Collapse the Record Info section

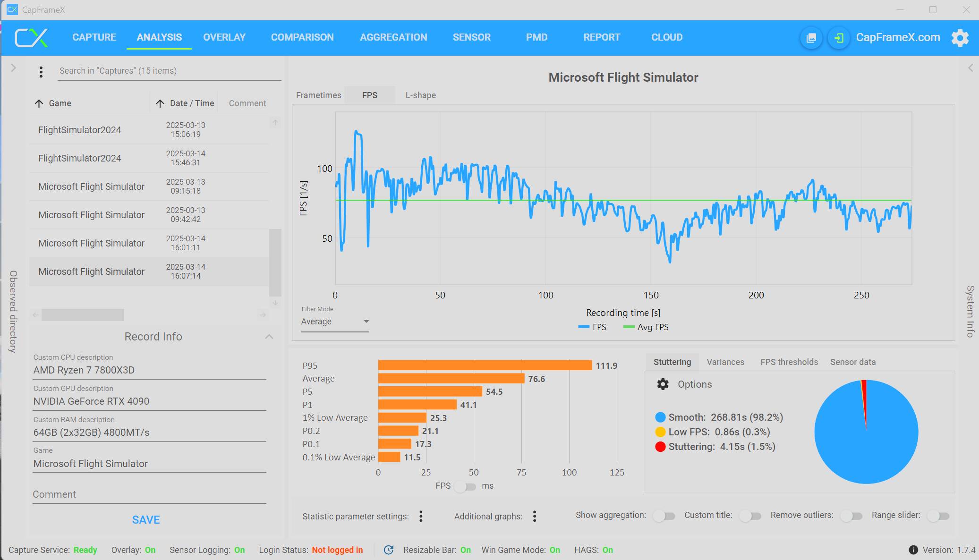coord(269,337)
